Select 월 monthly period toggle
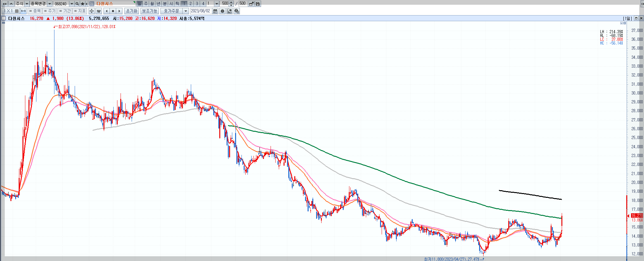The image size is (644, 261). pos(152,3)
